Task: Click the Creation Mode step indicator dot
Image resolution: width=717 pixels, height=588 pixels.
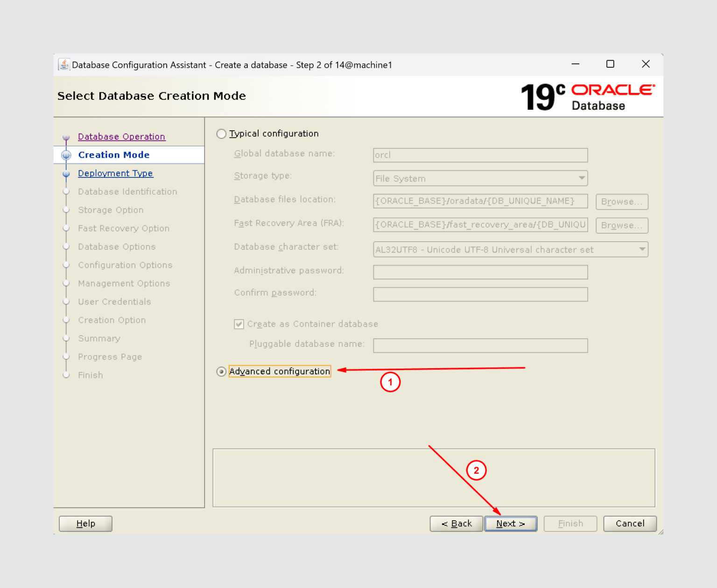Action: tap(66, 154)
